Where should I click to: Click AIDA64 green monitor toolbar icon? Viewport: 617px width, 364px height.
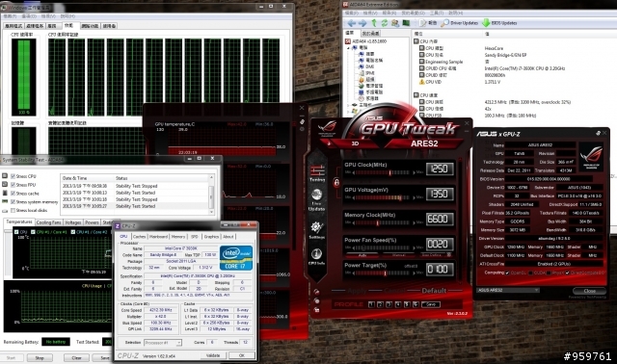point(406,23)
